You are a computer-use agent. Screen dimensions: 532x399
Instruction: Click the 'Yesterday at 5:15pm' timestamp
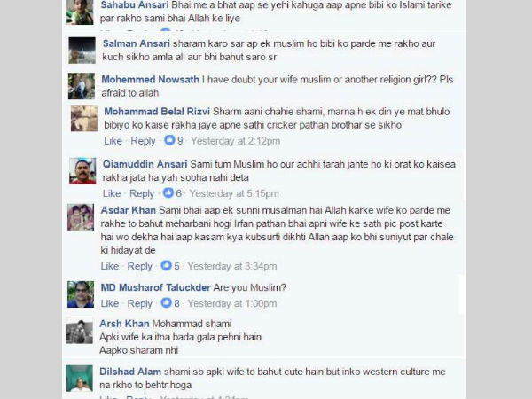pyautogui.click(x=234, y=193)
